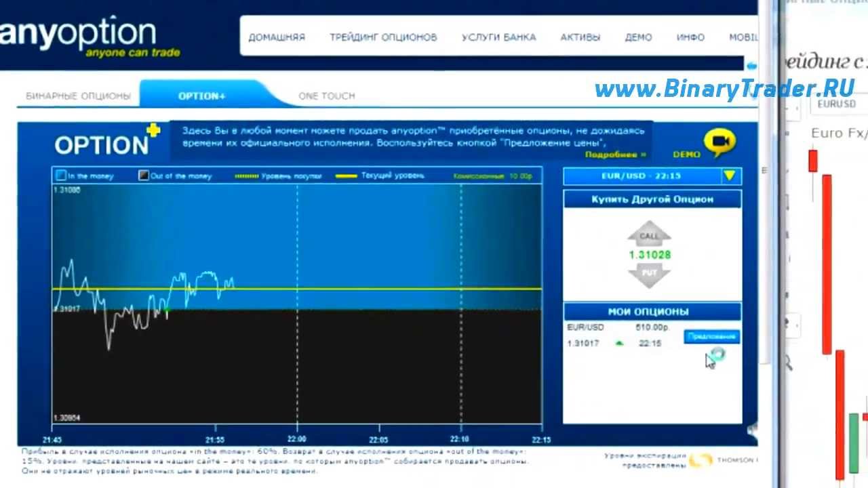Screen dimensions: 868x488
Task: Open ТРЕЙДИНГ ОПЦИОНОВ menu item
Action: (x=383, y=37)
